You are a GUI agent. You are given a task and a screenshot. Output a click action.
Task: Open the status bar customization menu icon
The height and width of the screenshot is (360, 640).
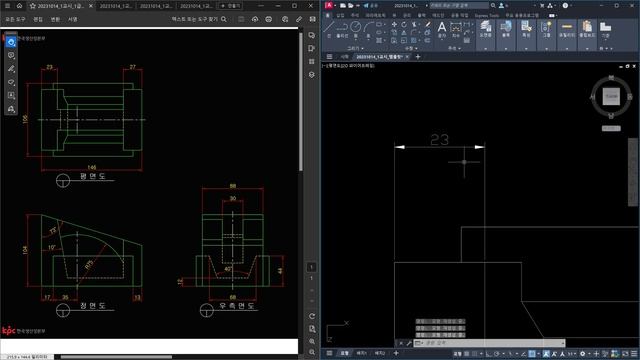coord(634,353)
